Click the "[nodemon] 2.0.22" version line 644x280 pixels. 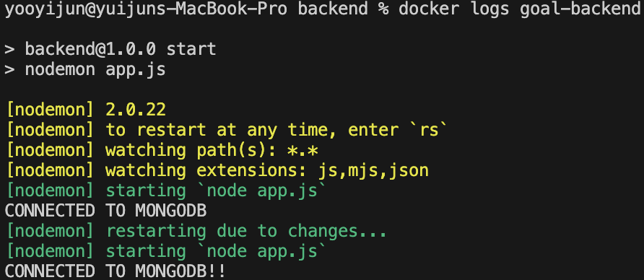tap(86, 110)
